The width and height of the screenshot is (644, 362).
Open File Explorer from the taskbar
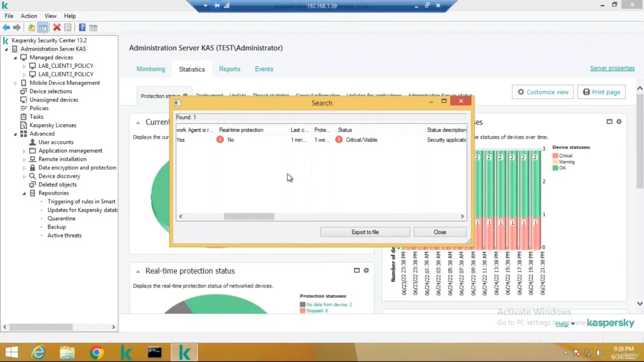pos(67,352)
